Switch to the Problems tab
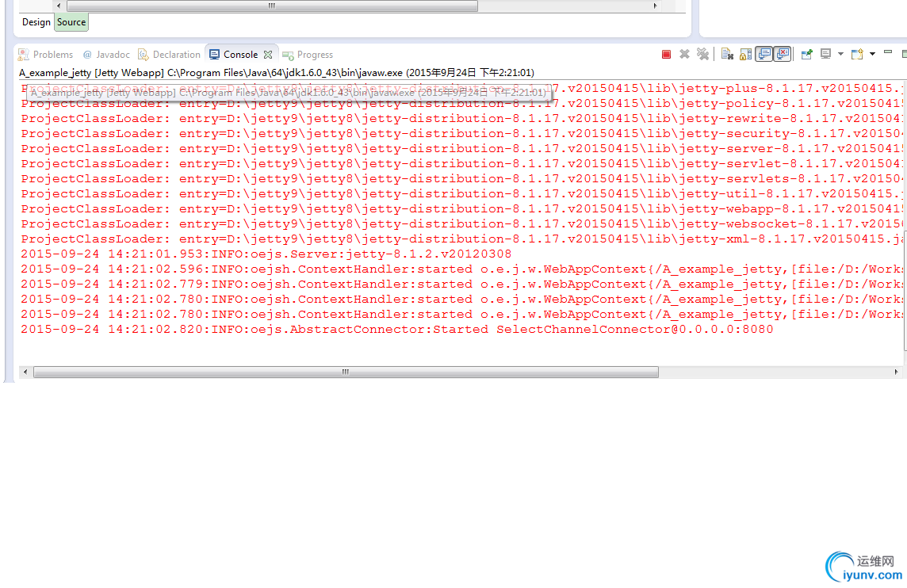907x588 pixels. click(x=46, y=55)
